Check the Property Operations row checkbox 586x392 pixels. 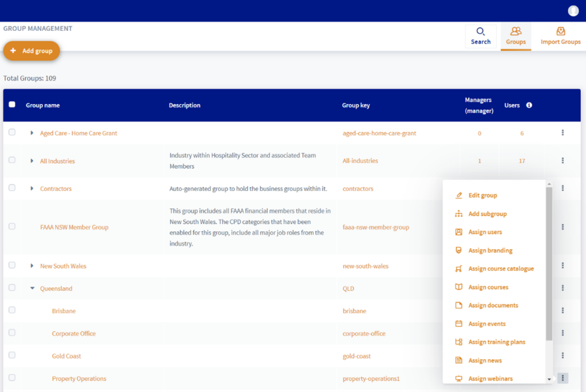click(12, 378)
